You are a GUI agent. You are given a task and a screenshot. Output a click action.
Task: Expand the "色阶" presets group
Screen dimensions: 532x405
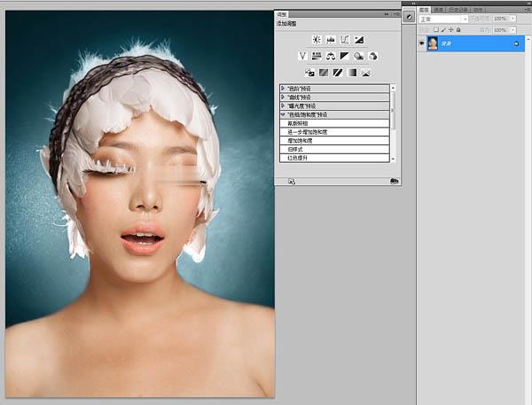[283, 89]
